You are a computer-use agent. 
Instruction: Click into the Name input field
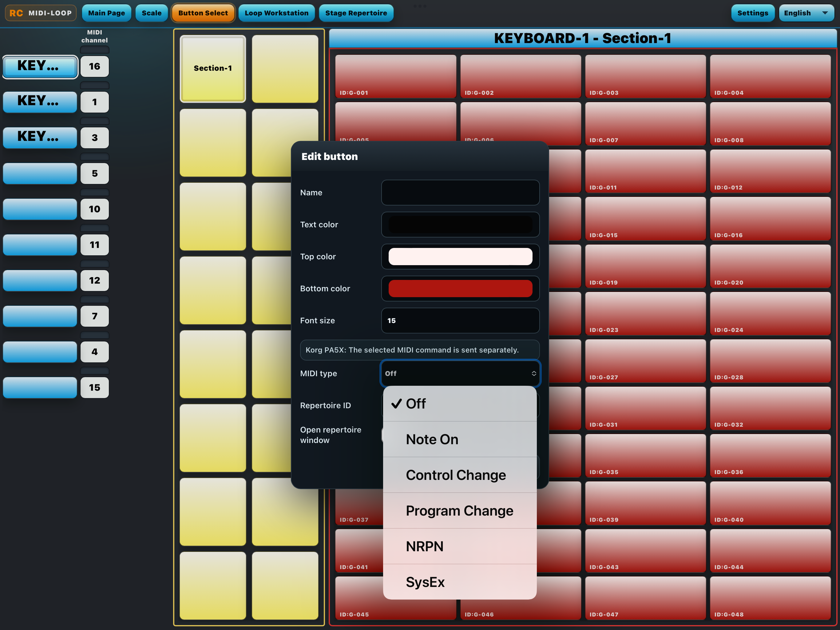coord(460,193)
